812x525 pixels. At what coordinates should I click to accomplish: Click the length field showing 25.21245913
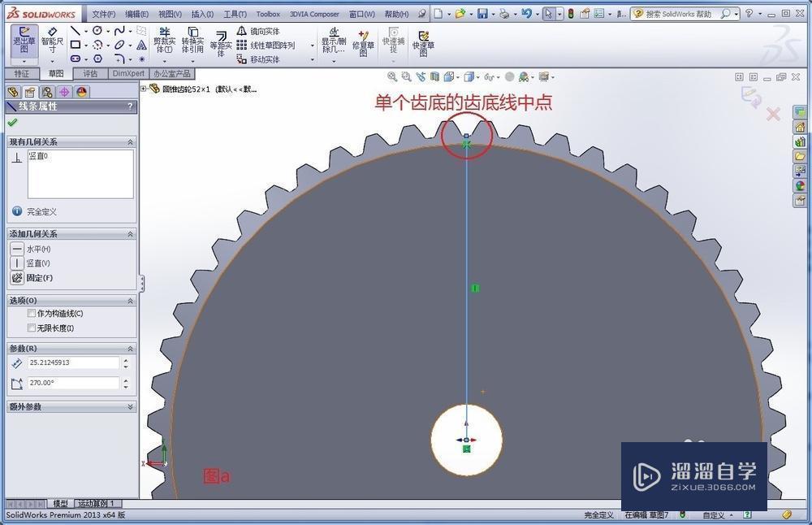click(74, 362)
